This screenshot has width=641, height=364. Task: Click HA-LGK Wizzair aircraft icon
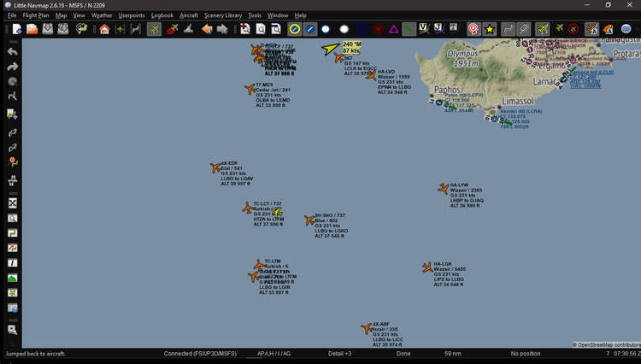[427, 267]
